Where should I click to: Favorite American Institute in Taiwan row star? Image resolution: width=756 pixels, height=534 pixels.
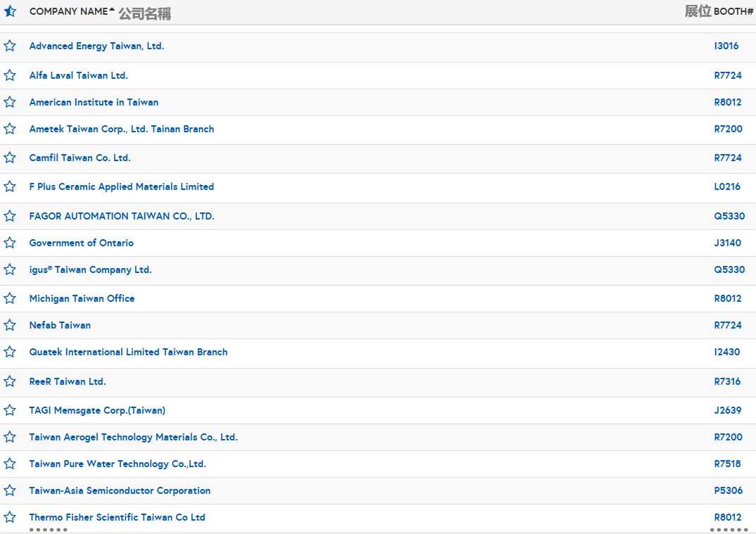[x=10, y=102]
